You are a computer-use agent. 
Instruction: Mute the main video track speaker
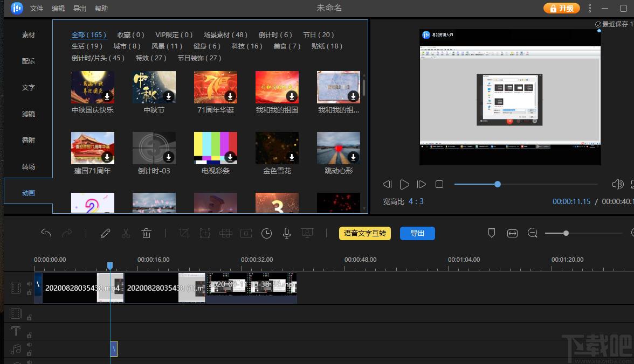[x=29, y=284]
